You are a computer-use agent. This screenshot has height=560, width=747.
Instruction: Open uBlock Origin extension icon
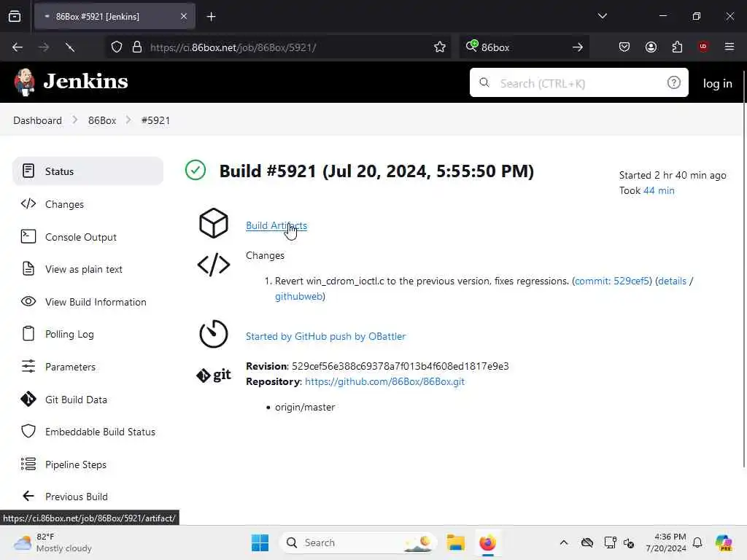click(x=703, y=47)
